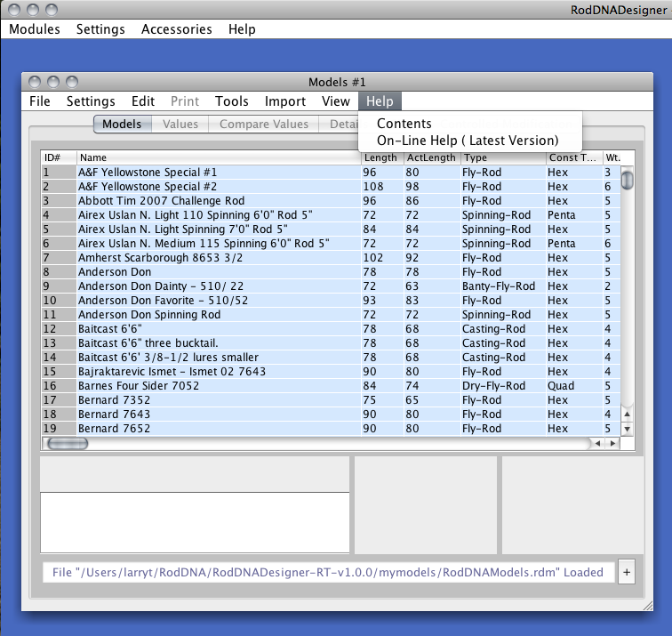The height and width of the screenshot is (636, 672).
Task: Sort by the ActLength column header
Action: 432,157
